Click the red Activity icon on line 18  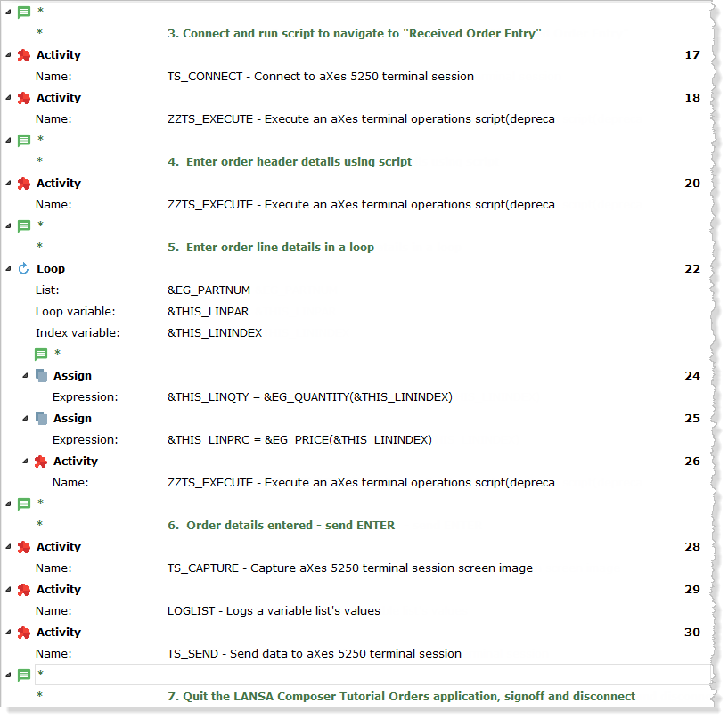pyautogui.click(x=24, y=98)
